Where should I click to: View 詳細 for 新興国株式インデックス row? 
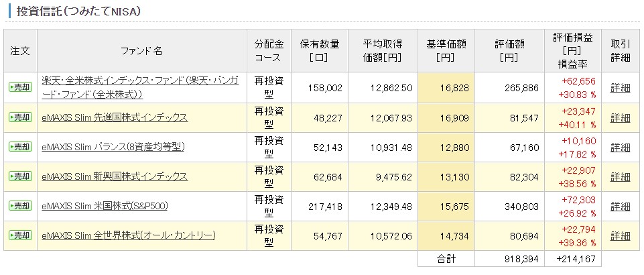[620, 176]
